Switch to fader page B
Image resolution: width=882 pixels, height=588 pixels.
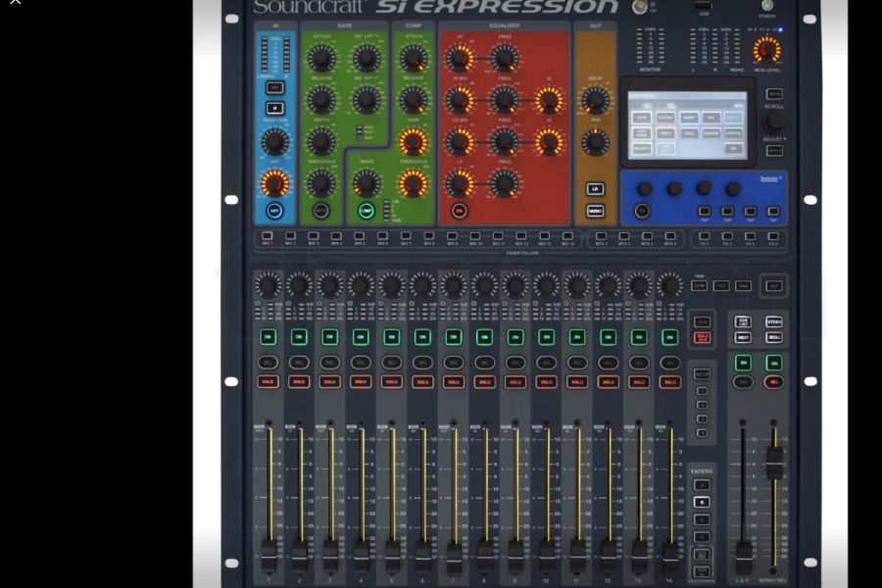pyautogui.click(x=702, y=502)
